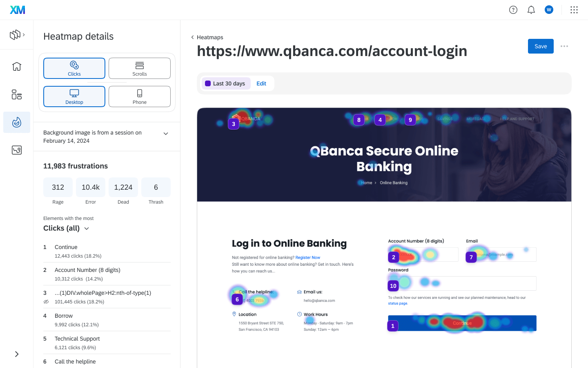Click the user avatar W

point(549,9)
